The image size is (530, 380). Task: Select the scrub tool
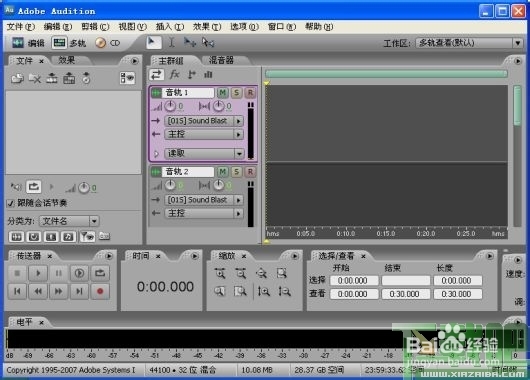208,42
